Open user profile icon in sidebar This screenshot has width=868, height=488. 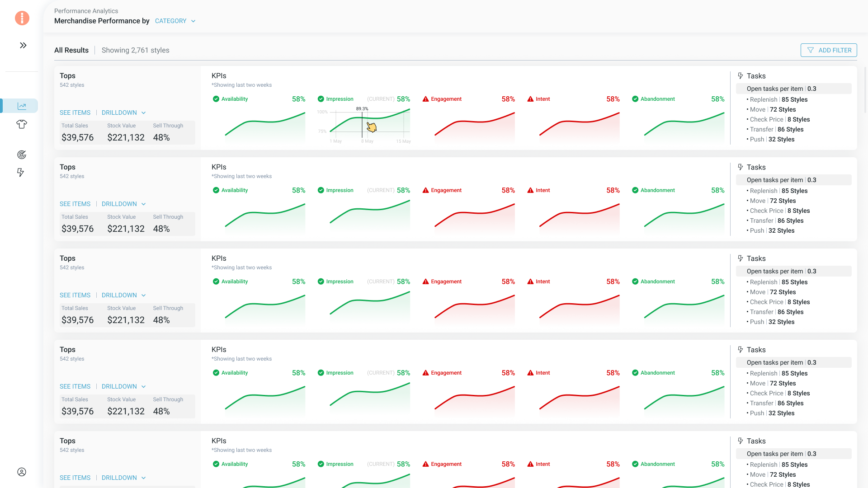tap(22, 472)
